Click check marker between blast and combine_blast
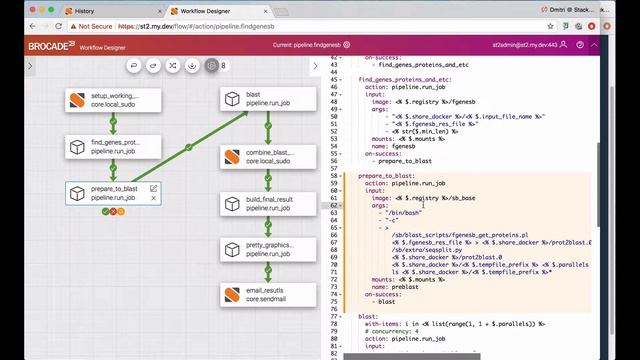Image resolution: width=640 pixels, height=360 pixels. 268,126
